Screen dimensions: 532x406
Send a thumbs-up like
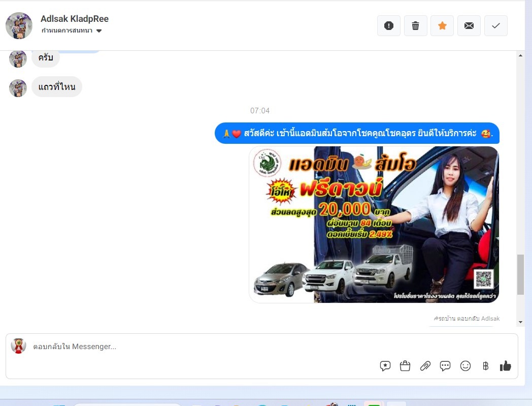pos(505,366)
